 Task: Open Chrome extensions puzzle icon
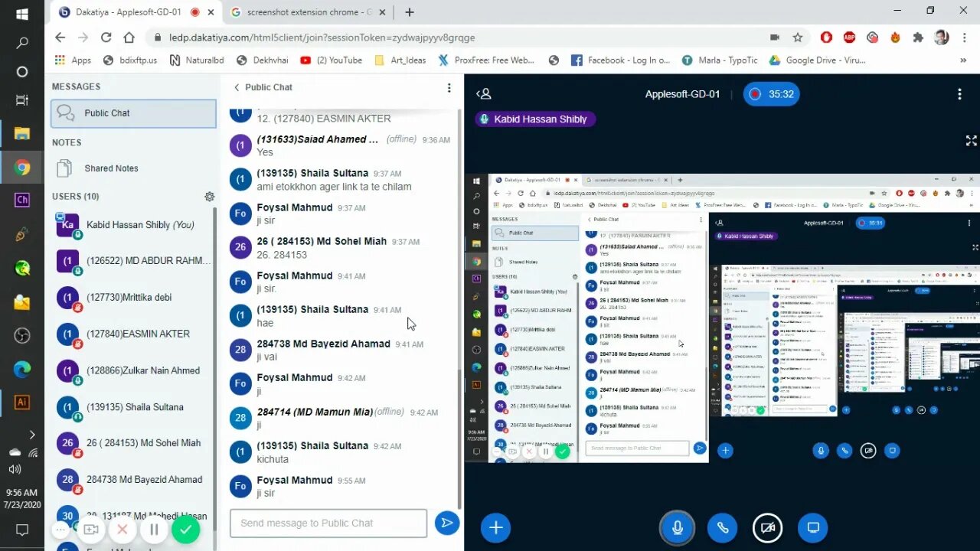click(918, 37)
